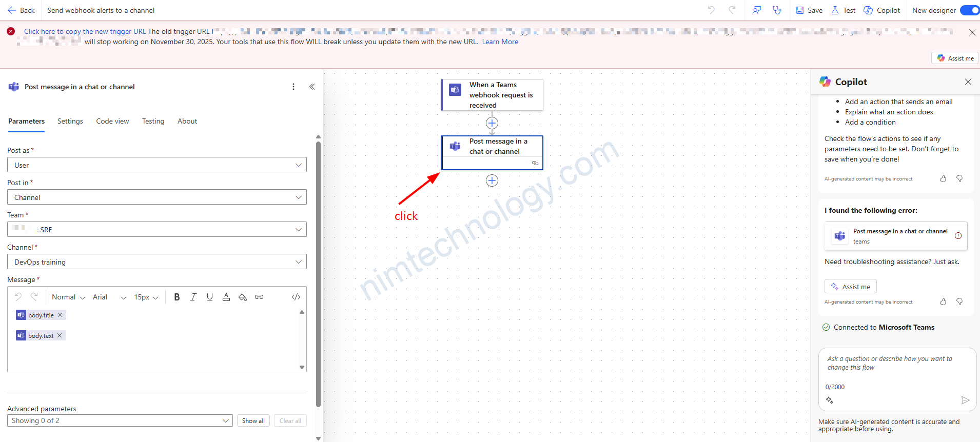Toggle the code view icon in editor
The height and width of the screenshot is (442, 980).
tap(296, 297)
